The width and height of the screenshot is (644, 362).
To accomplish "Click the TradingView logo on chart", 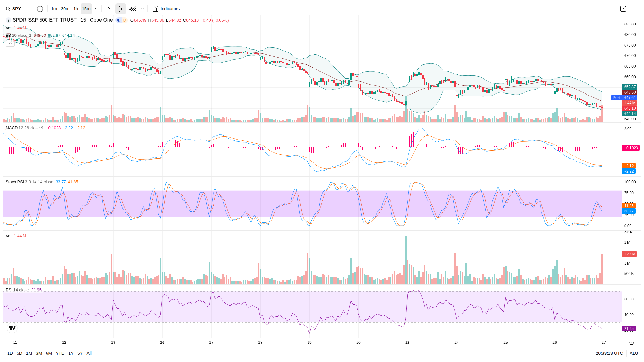I will click(x=12, y=328).
